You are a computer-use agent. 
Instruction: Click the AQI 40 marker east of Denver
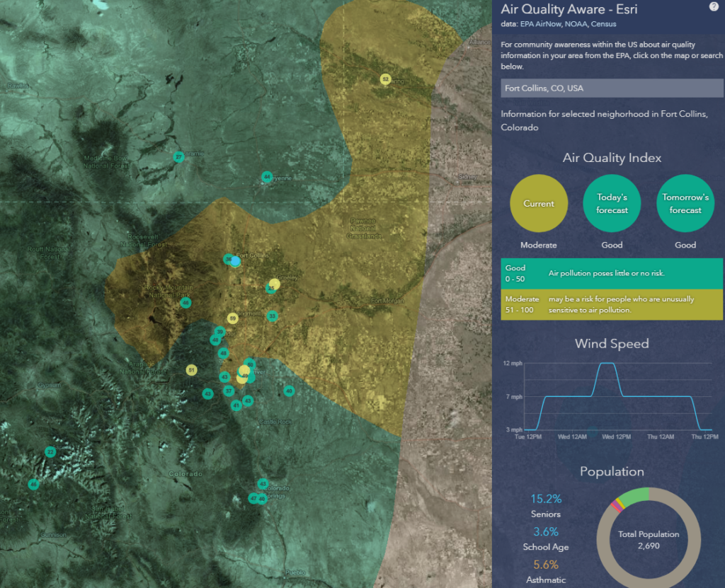(289, 391)
